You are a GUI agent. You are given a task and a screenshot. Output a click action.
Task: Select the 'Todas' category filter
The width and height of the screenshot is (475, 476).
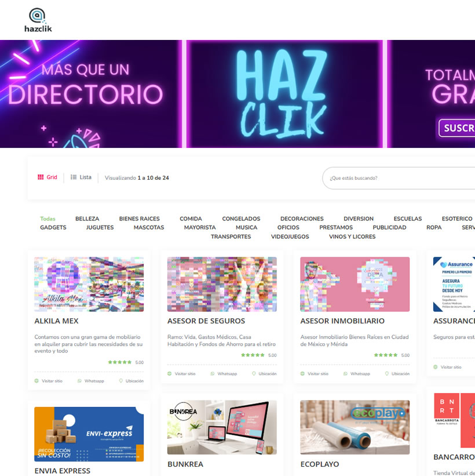47,219
